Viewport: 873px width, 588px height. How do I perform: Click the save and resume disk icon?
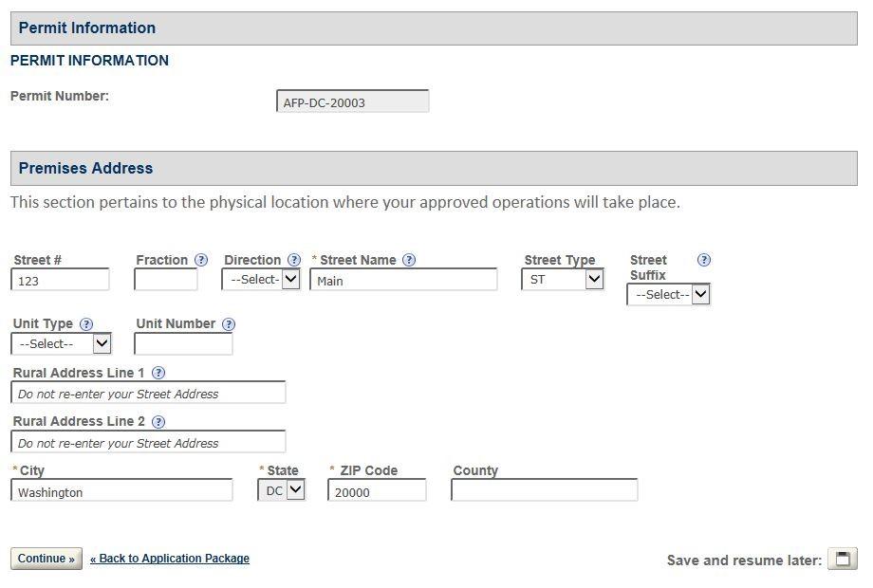pyautogui.click(x=842, y=559)
